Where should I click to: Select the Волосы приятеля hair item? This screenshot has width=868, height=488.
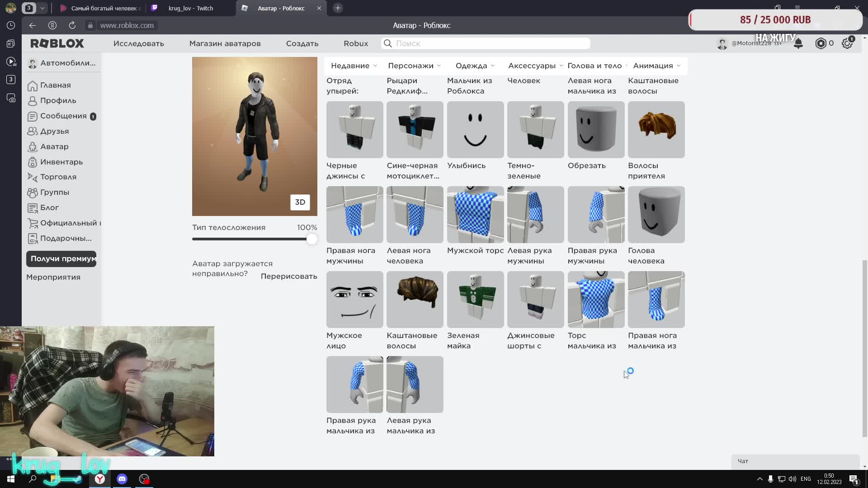point(656,130)
